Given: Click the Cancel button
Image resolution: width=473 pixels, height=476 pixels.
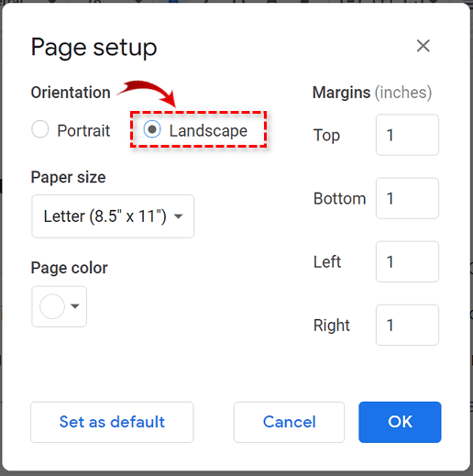Looking at the screenshot, I should pyautogui.click(x=289, y=422).
